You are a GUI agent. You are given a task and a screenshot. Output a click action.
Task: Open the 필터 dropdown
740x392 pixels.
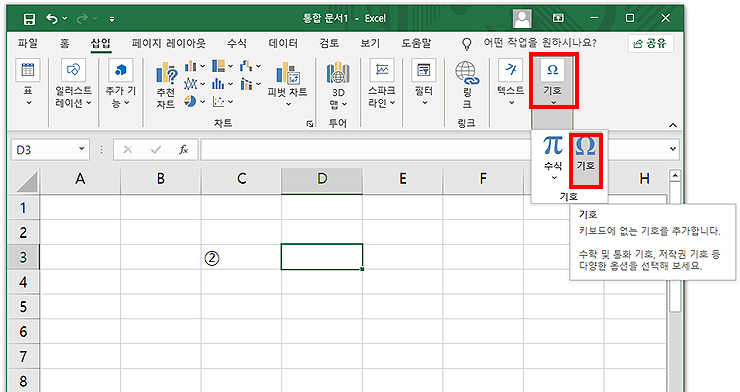(x=424, y=83)
